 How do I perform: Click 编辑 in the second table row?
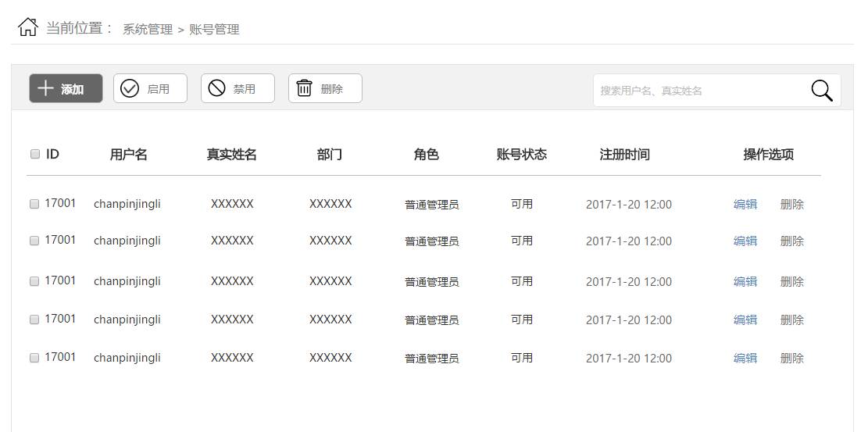tap(745, 241)
